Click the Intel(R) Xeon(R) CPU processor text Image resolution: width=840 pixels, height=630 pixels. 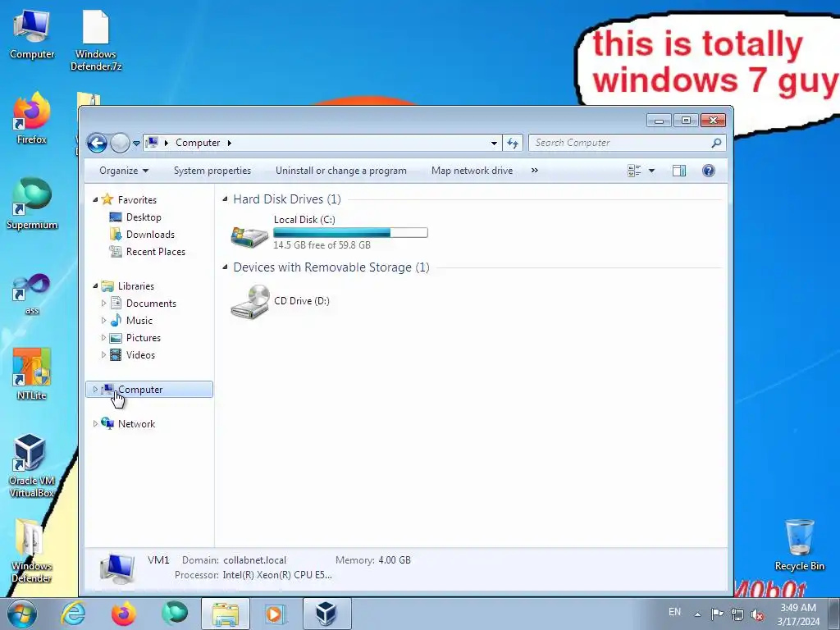click(277, 575)
